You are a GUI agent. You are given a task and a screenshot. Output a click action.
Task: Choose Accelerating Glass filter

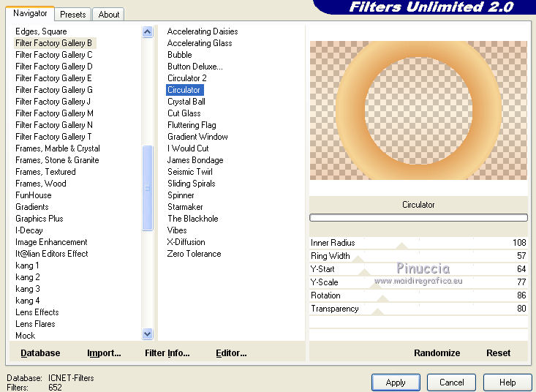tap(200, 43)
